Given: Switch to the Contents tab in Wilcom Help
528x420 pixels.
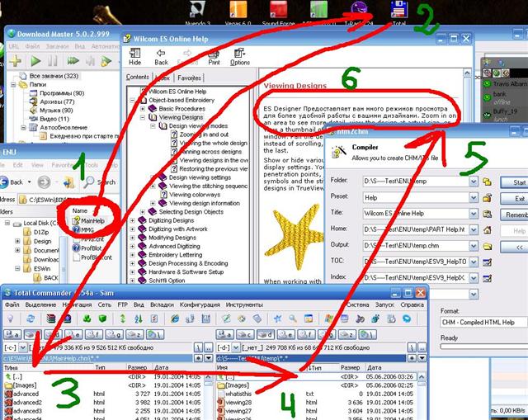Looking at the screenshot, I should [138, 77].
